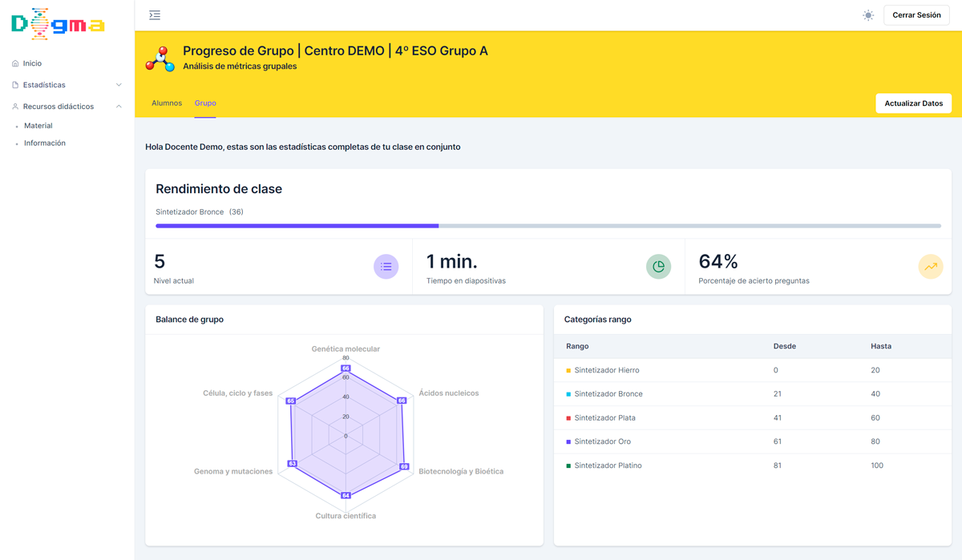The image size is (962, 560).
Task: Click the home icon beside Inicio
Action: [x=15, y=63]
